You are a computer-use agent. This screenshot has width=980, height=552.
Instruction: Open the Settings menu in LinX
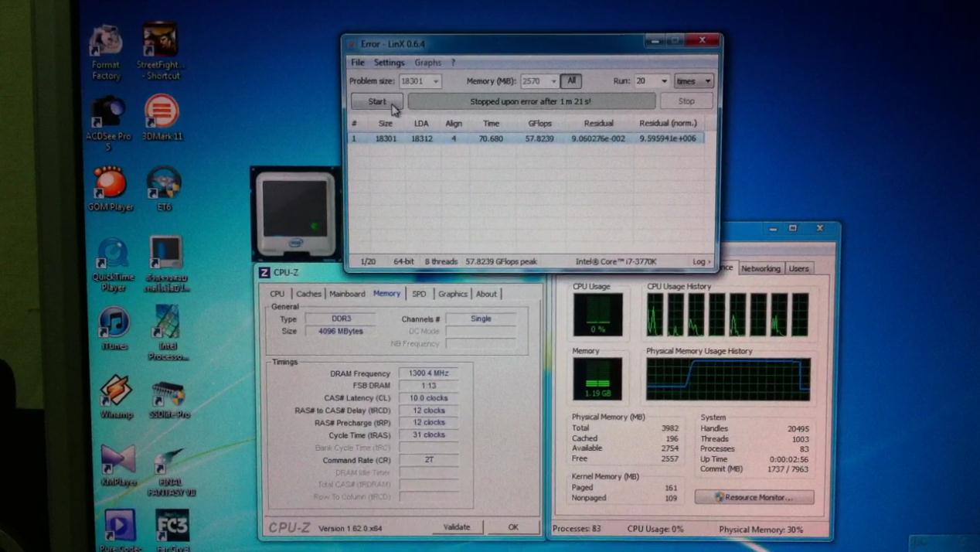point(389,63)
